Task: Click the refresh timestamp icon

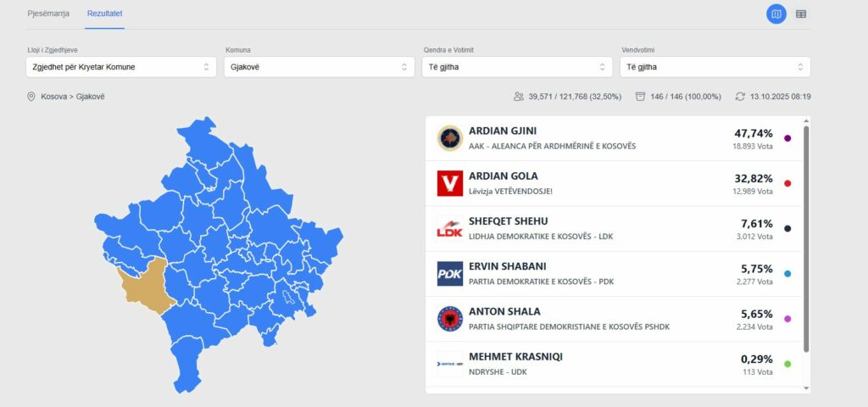Action: point(740,97)
